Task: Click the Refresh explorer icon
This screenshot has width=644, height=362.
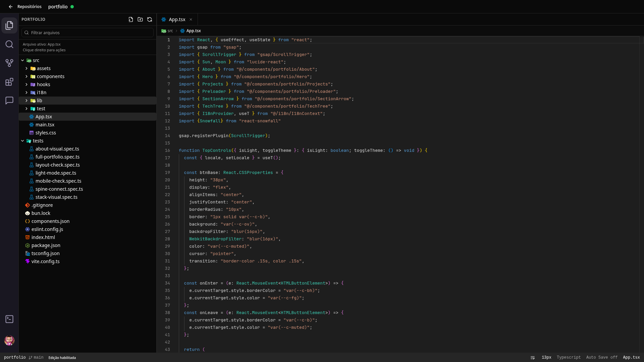Action: 150,19
